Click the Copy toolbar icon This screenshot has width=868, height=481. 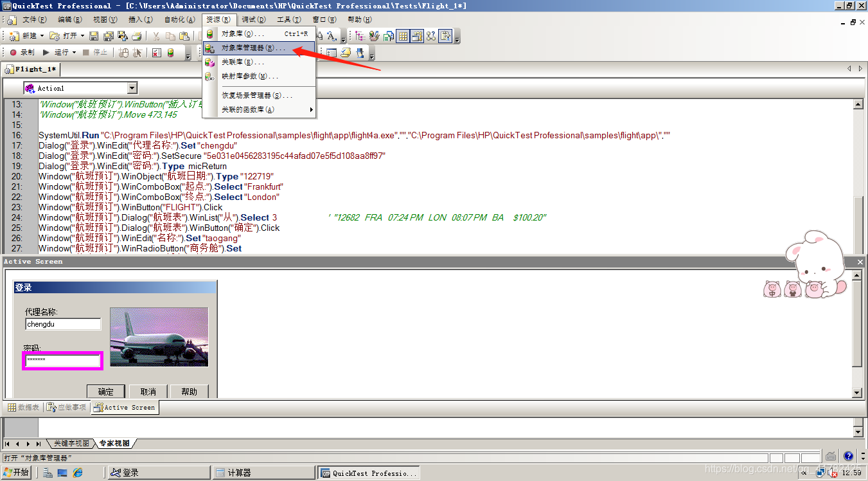coord(170,36)
